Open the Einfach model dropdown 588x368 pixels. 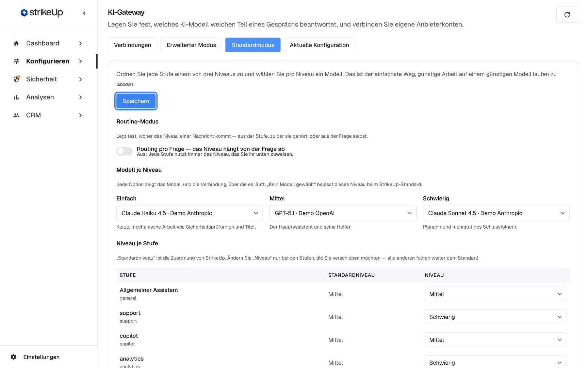[x=189, y=213]
